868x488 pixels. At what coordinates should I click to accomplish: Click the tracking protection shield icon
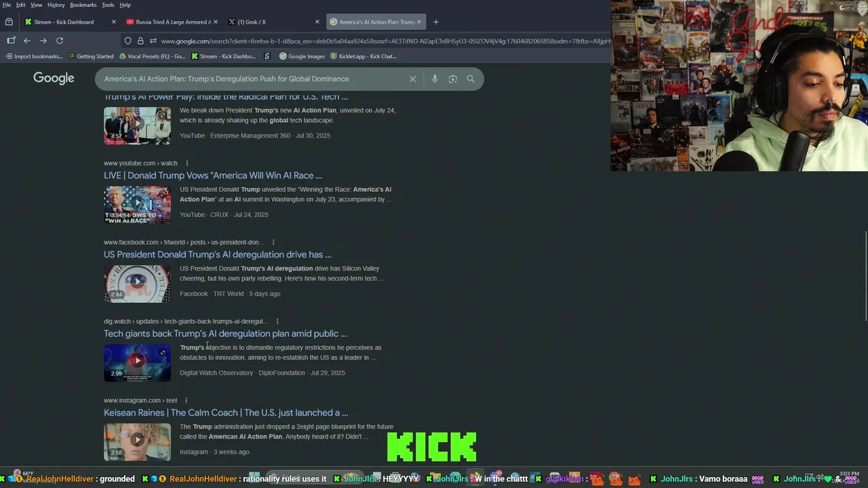[x=127, y=41]
